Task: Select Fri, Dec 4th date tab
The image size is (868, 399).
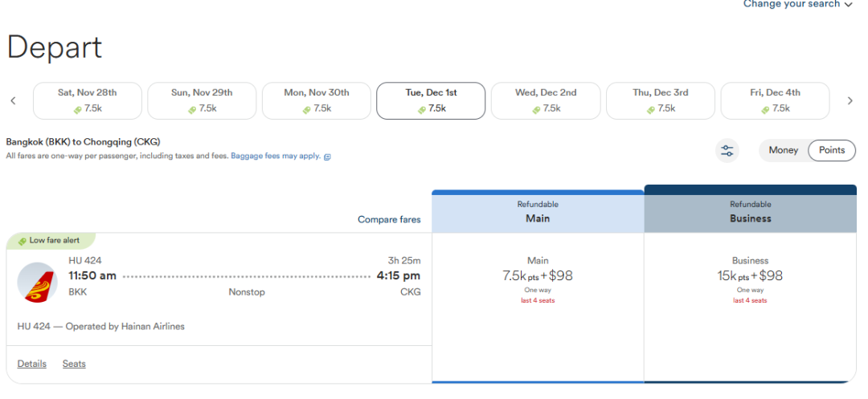Action: [775, 100]
